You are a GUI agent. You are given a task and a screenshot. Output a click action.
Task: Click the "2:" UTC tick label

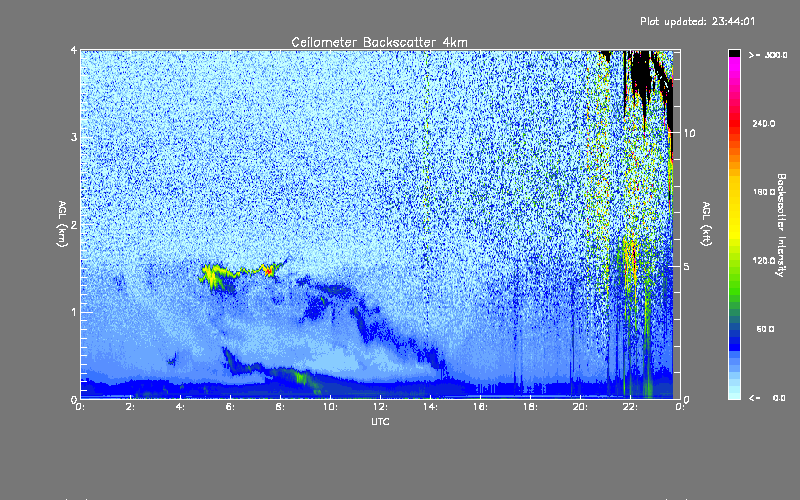[131, 407]
